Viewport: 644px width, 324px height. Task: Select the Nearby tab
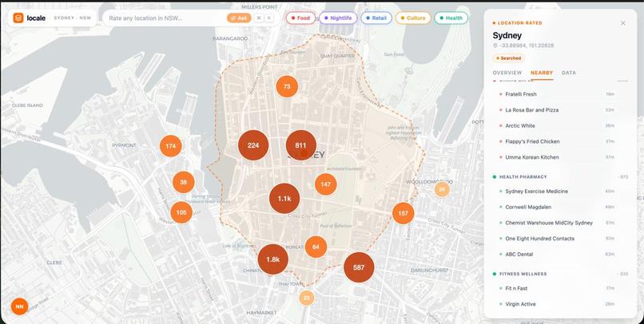click(x=542, y=73)
